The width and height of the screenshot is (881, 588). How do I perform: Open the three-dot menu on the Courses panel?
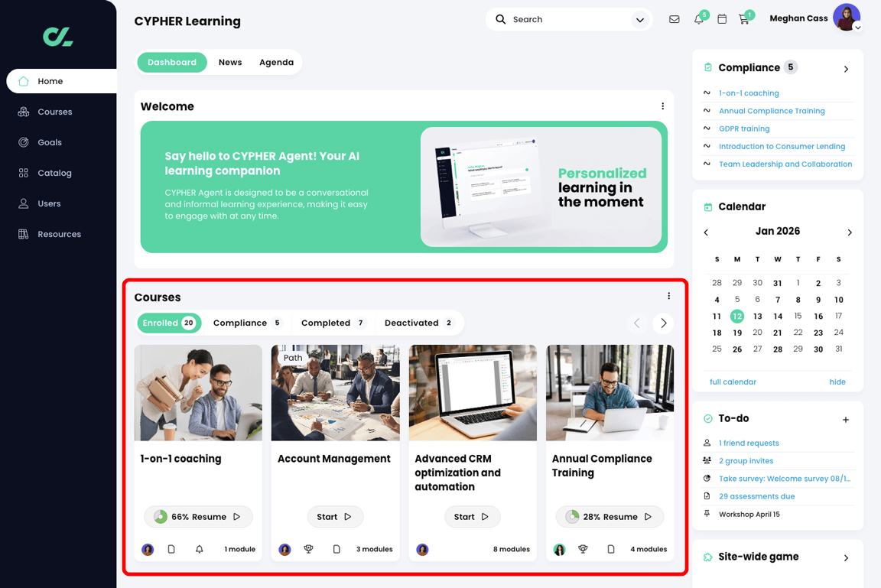669,294
